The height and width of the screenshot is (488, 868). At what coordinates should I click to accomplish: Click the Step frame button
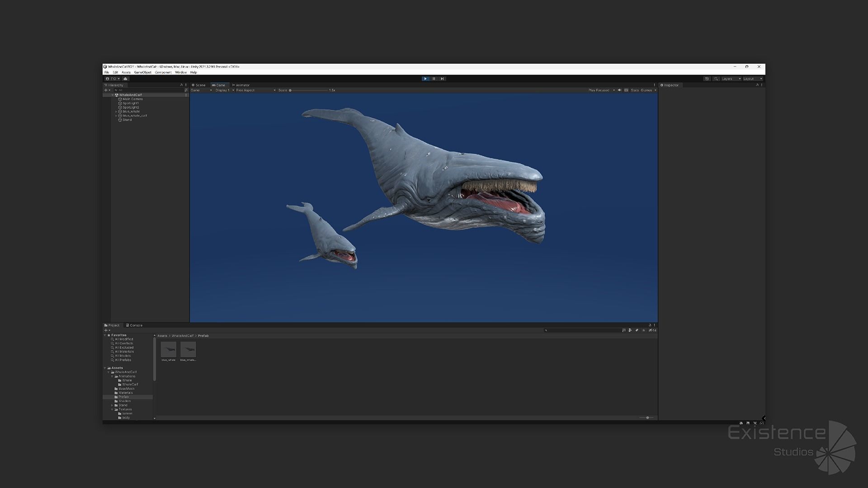tap(443, 79)
